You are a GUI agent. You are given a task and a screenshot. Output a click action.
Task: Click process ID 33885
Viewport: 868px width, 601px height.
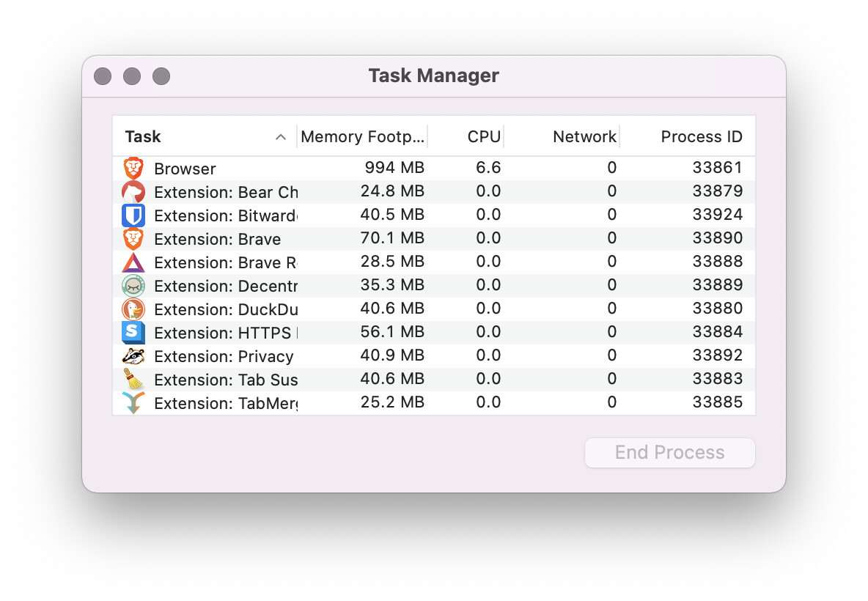point(718,402)
